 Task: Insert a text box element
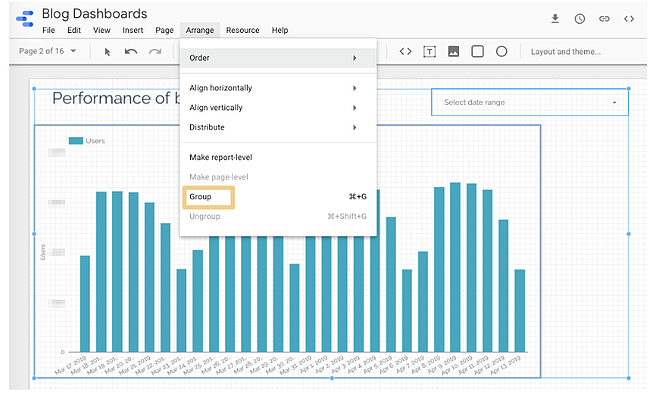coord(430,51)
